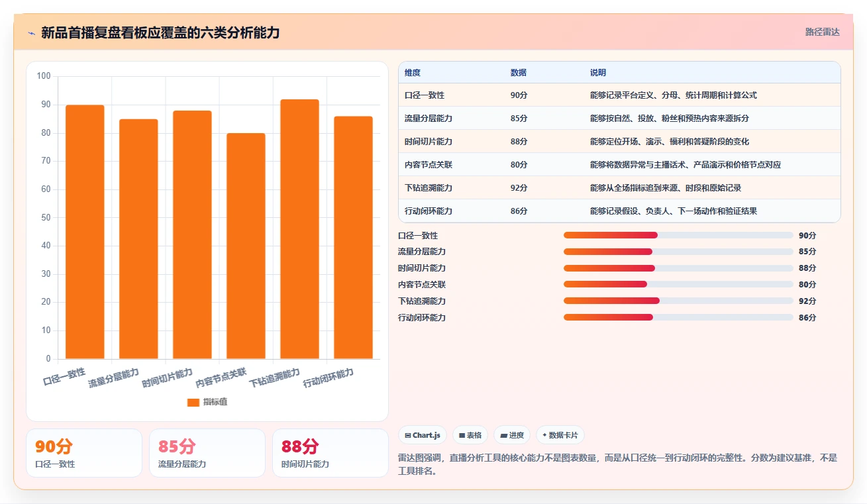
Task: Click the 行动闭环能力 x-axis label
Action: 329,378
